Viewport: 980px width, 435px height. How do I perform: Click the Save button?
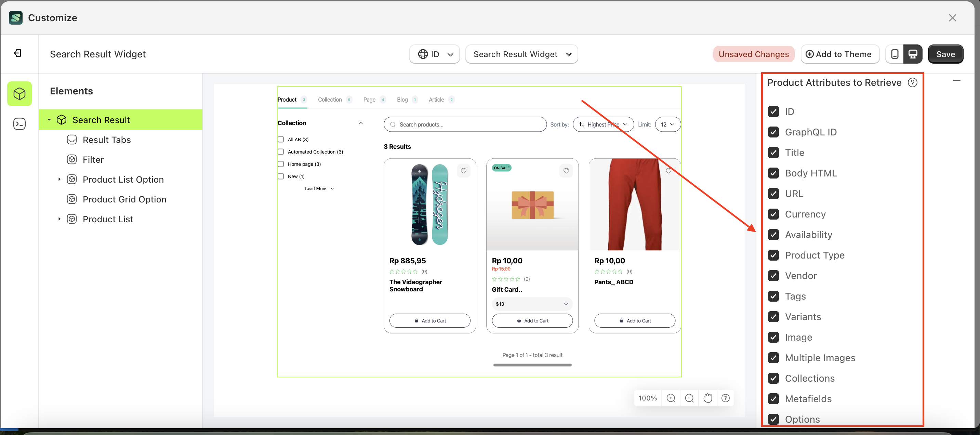[x=945, y=54]
